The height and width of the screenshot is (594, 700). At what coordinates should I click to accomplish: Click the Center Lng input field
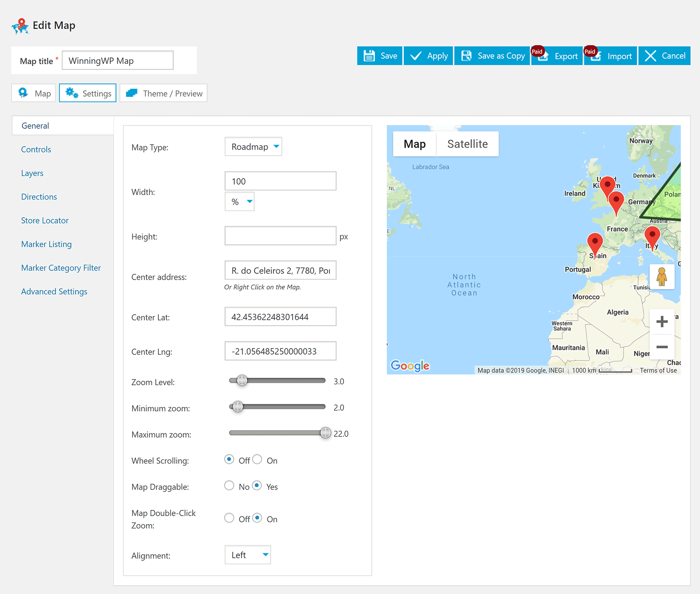pos(280,351)
